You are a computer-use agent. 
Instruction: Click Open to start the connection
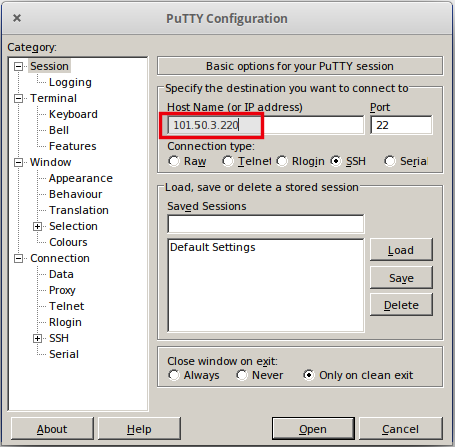(x=313, y=429)
